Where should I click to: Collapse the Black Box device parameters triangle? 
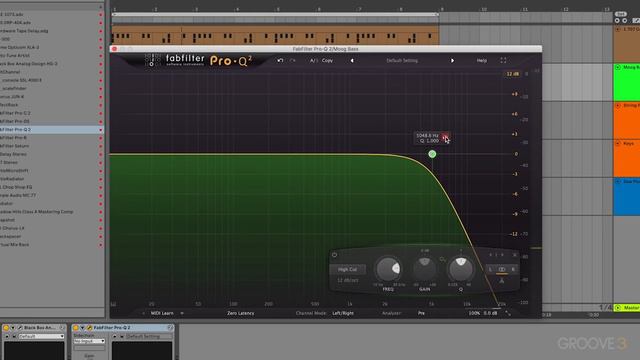[x=13, y=327]
